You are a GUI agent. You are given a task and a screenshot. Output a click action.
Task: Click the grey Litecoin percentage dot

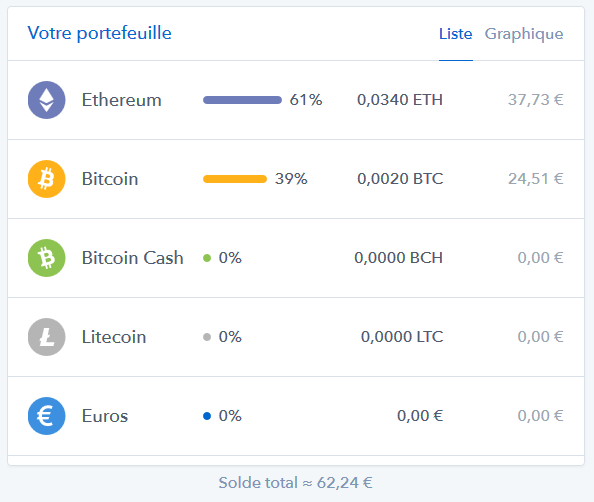point(207,337)
